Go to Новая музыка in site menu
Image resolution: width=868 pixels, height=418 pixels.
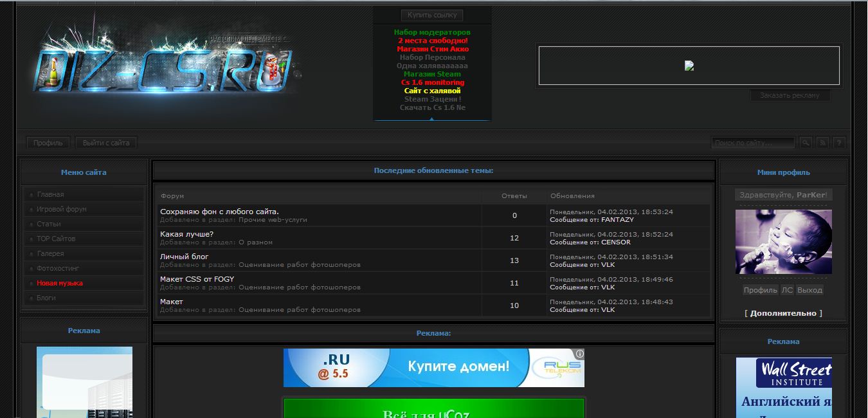(x=59, y=283)
